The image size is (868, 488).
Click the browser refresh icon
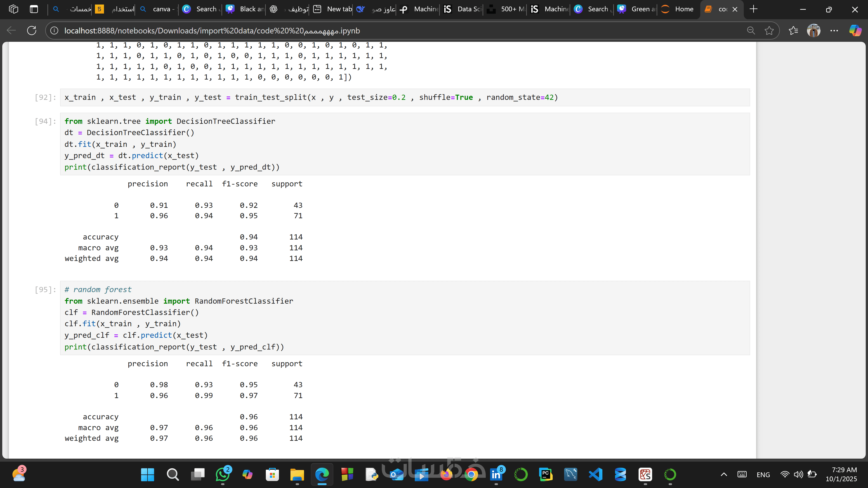coord(32,31)
